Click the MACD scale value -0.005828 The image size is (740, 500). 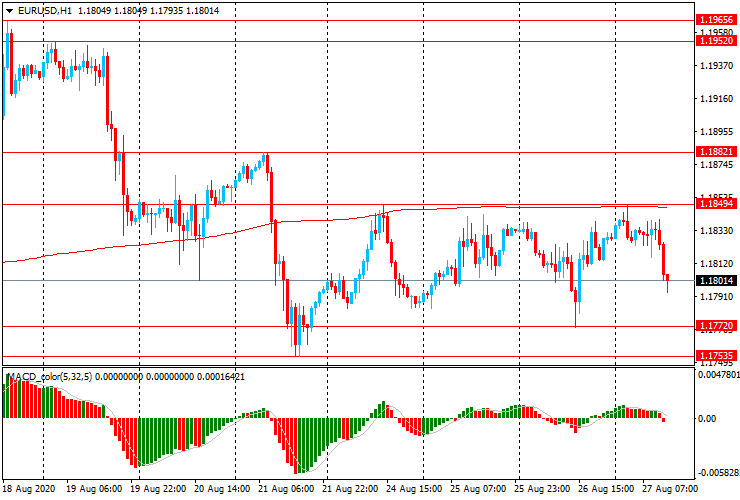[716, 473]
